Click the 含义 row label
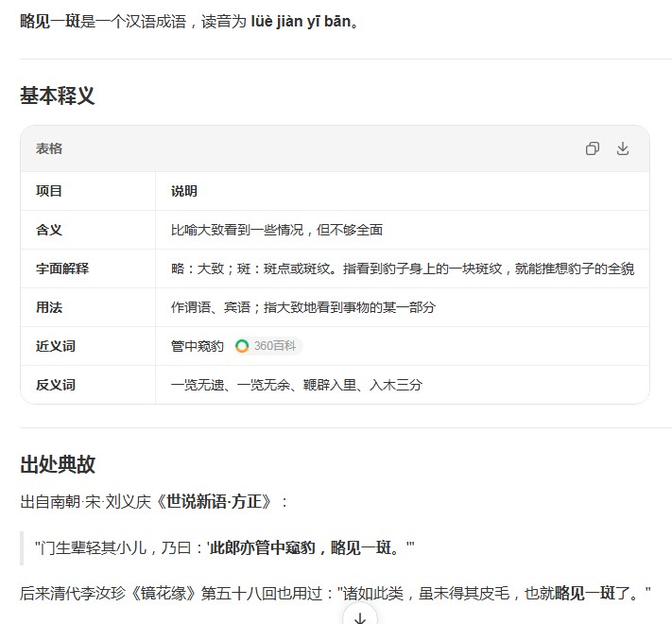The image size is (672, 624). 49,230
